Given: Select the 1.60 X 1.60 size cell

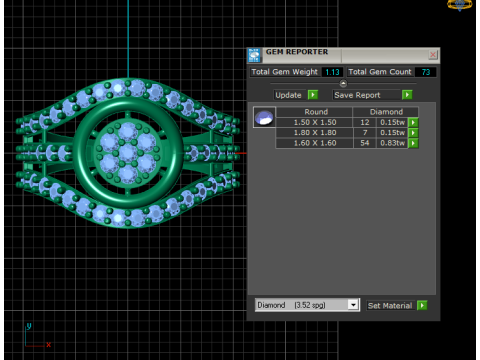Looking at the screenshot, I should (314, 143).
